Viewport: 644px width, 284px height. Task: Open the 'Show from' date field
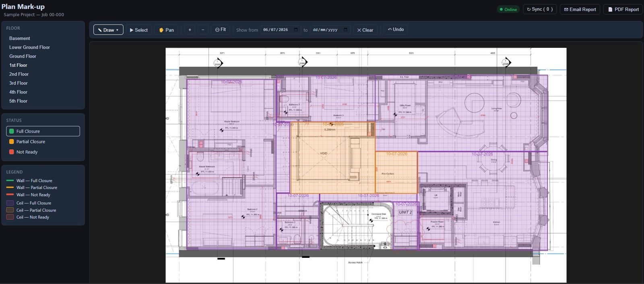[281, 30]
